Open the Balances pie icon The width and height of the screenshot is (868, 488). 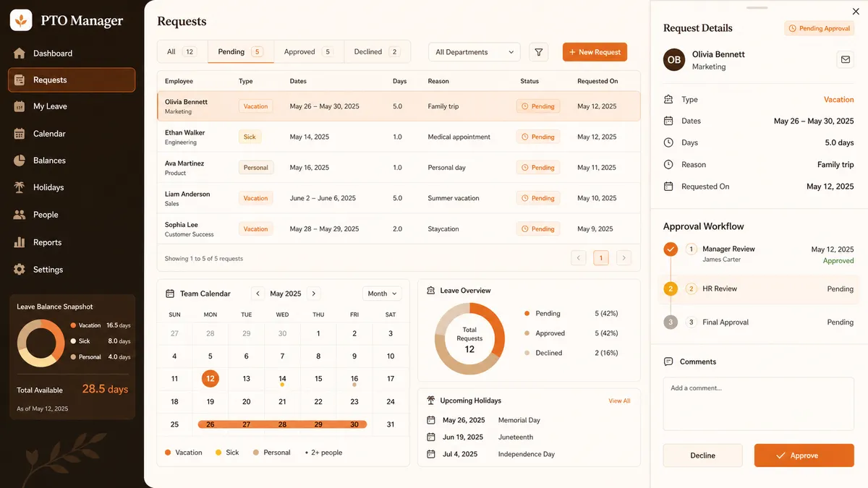20,160
